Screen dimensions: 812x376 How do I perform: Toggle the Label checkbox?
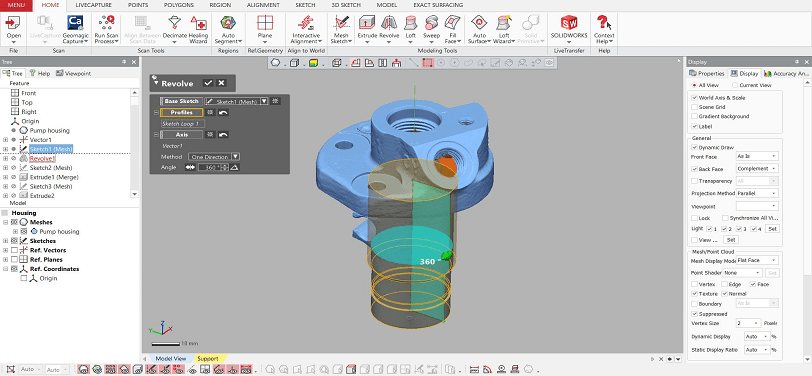(694, 126)
